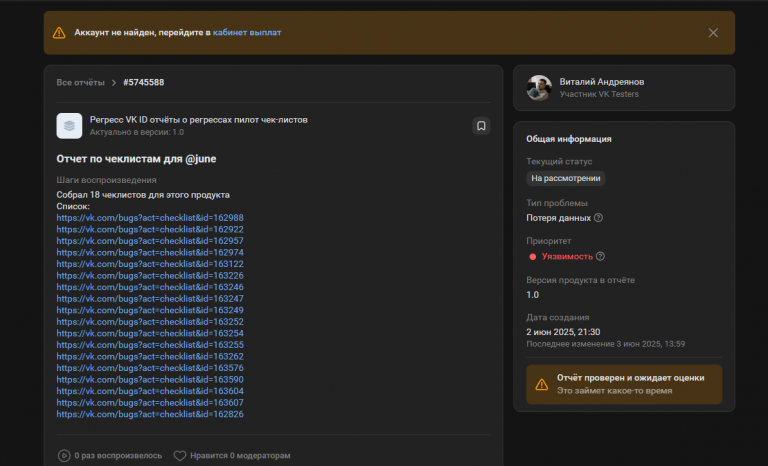Image resolution: width=768 pixels, height=466 pixels.
Task: Click Актуально в версии: 1.0 text
Action: (x=137, y=132)
